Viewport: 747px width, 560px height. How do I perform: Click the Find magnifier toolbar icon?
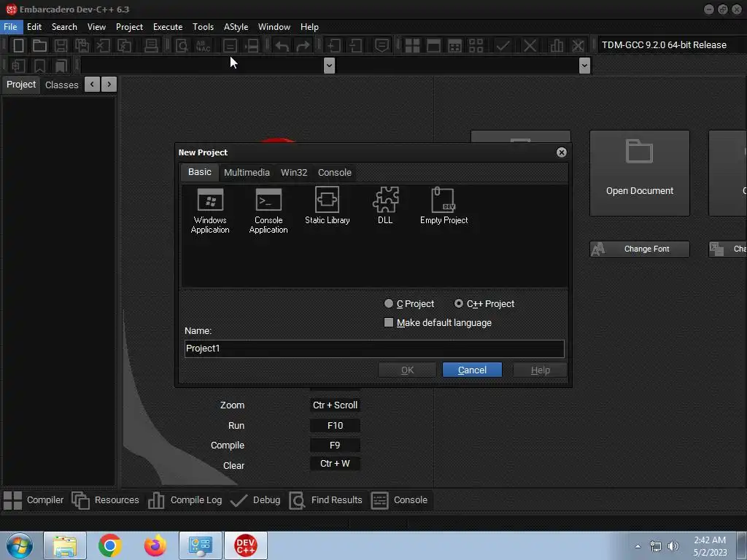click(x=182, y=45)
